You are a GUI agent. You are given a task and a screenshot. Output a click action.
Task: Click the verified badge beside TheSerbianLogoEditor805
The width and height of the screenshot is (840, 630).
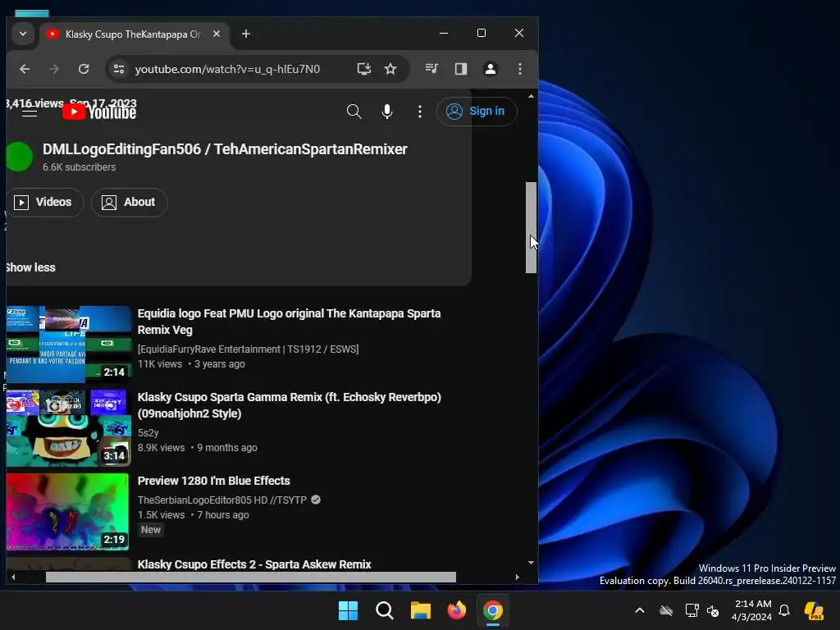click(x=316, y=500)
